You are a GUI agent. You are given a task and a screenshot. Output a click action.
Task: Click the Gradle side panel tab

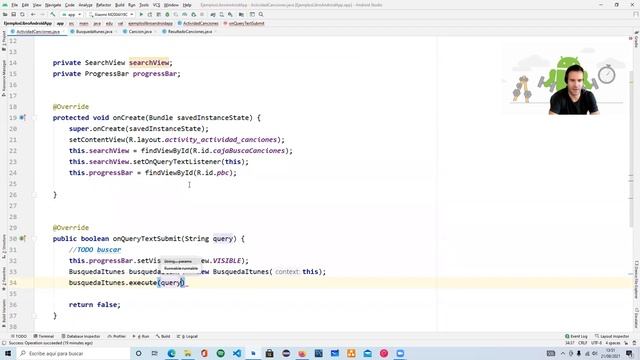click(636, 39)
